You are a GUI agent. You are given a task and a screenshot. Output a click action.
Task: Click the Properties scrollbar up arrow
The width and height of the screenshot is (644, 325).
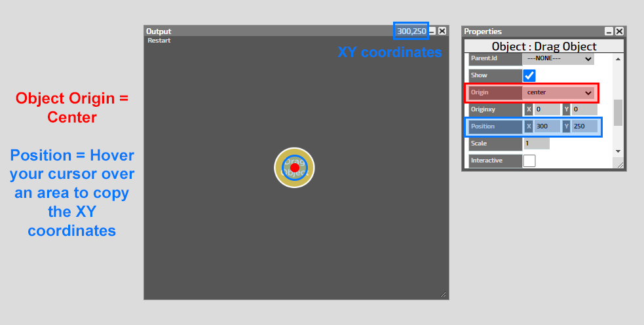(618, 59)
